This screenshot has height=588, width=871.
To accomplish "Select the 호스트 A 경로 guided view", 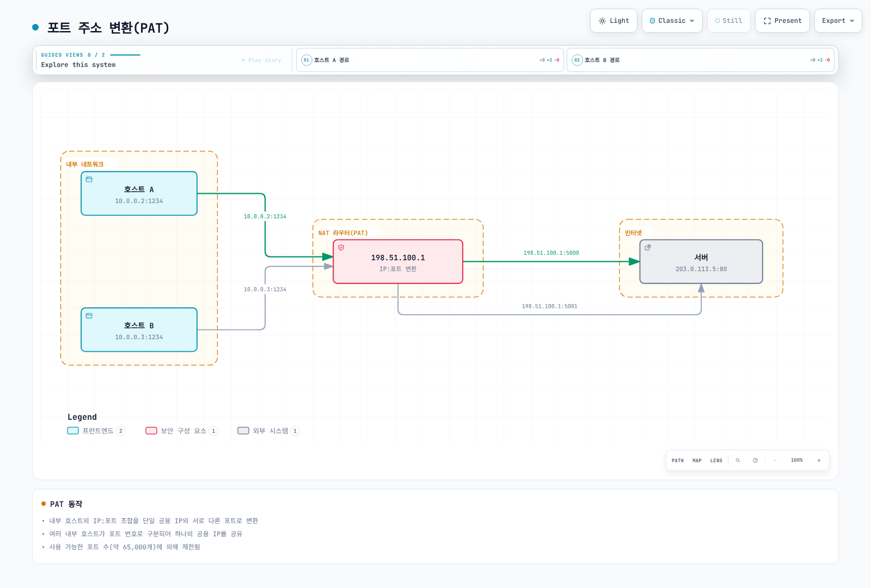I will pyautogui.click(x=430, y=60).
